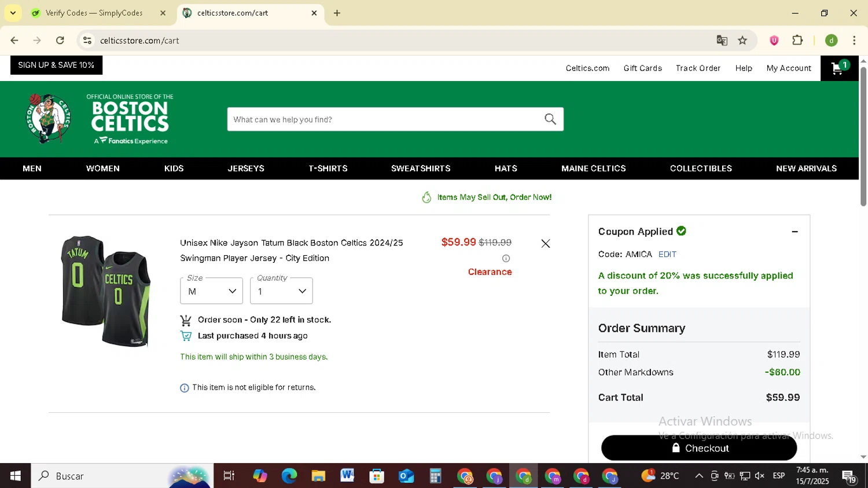The image size is (868, 488).
Task: Open the notification center icon
Action: click(x=849, y=476)
